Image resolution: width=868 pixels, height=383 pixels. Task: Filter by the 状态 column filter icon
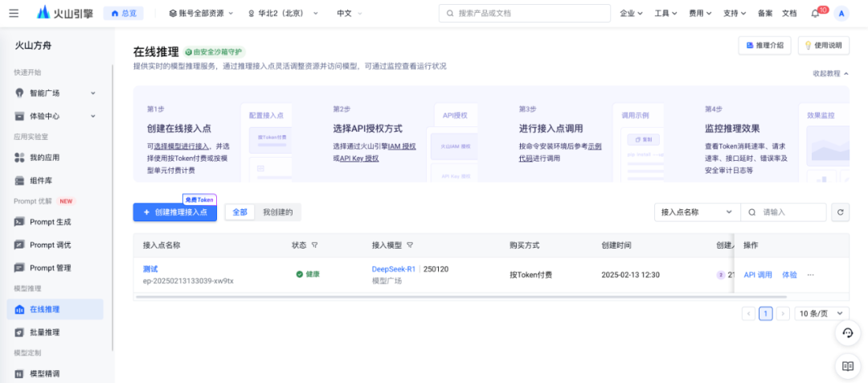click(315, 245)
